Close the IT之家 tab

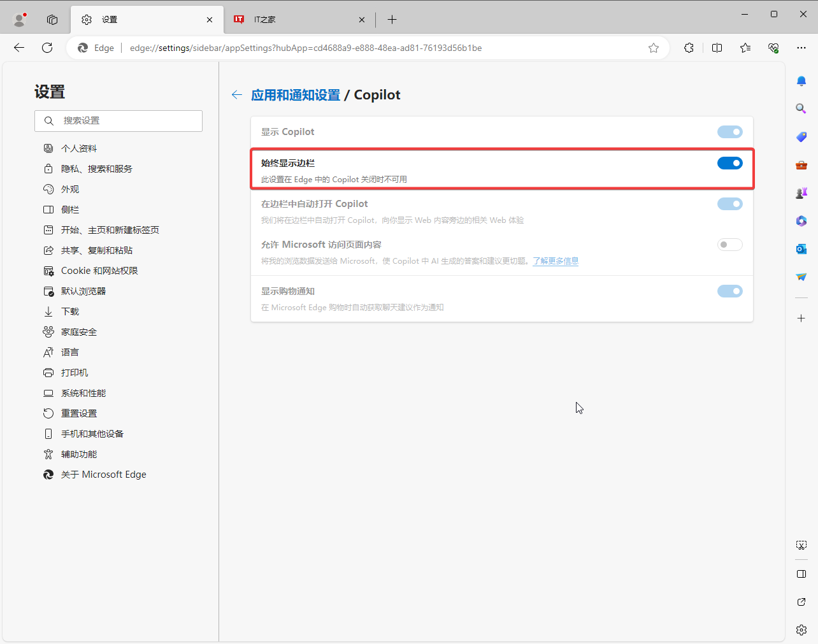pyautogui.click(x=362, y=20)
